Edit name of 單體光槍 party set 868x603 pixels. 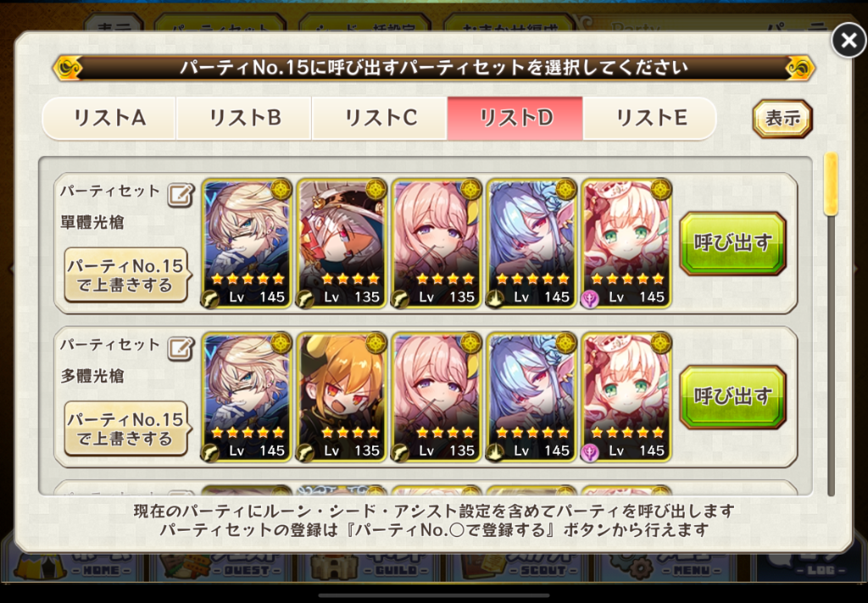tap(181, 195)
